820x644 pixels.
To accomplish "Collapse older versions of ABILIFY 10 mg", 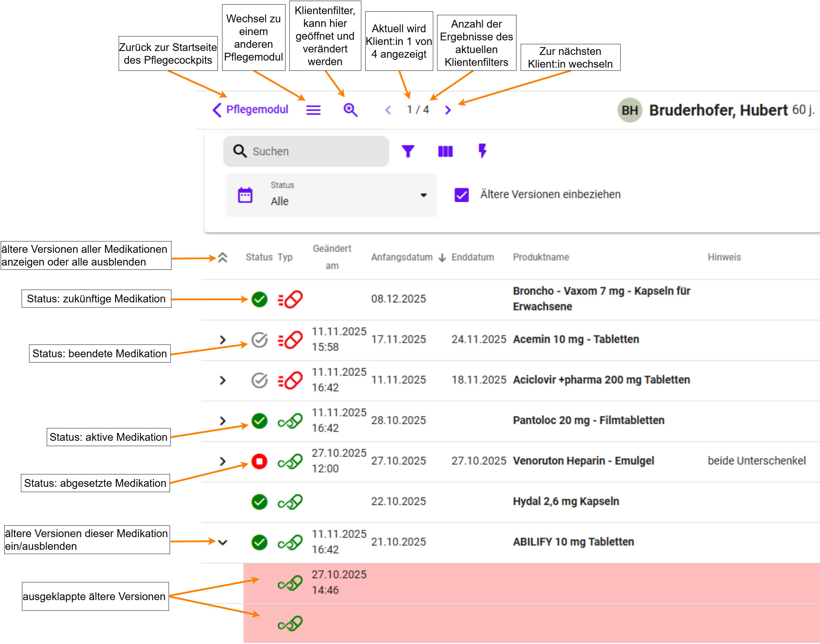I will point(222,542).
